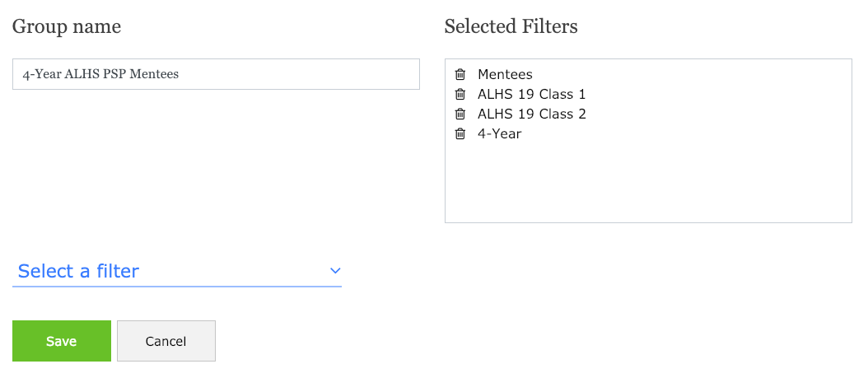Delete the ALHS 19 Class 1 filter
The height and width of the screenshot is (378, 868).
tap(460, 94)
